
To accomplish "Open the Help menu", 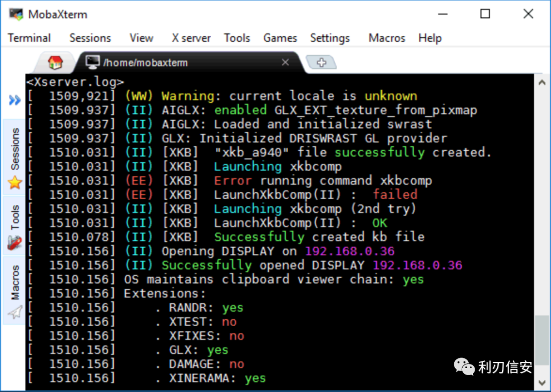I will [x=430, y=38].
